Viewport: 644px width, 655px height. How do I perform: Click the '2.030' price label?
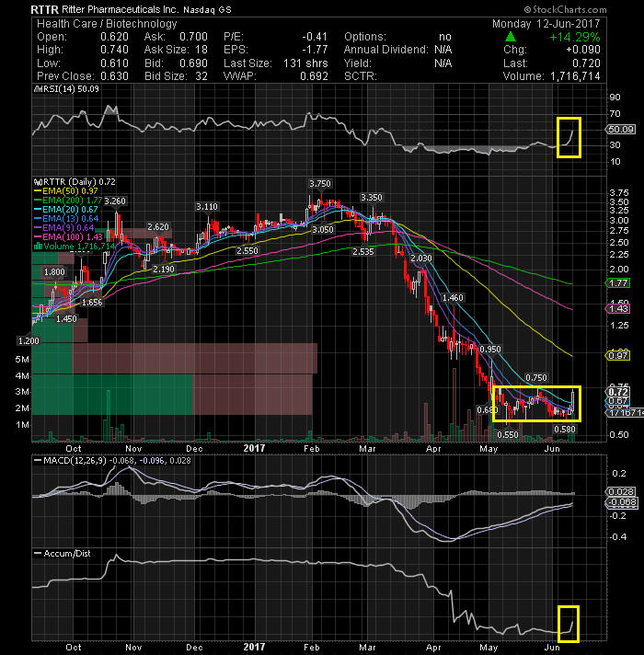click(x=421, y=259)
